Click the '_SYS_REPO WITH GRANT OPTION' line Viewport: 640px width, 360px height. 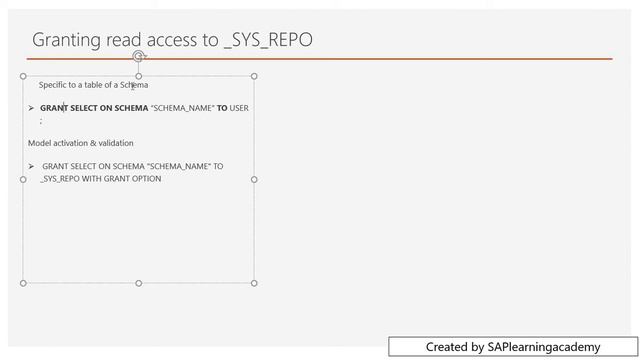101,179
